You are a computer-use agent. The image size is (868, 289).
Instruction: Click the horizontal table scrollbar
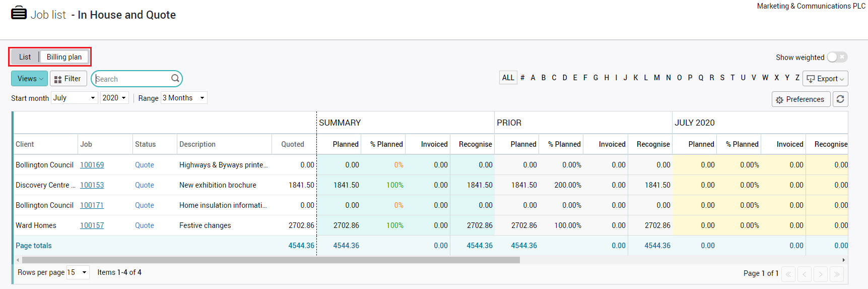[x=271, y=260]
